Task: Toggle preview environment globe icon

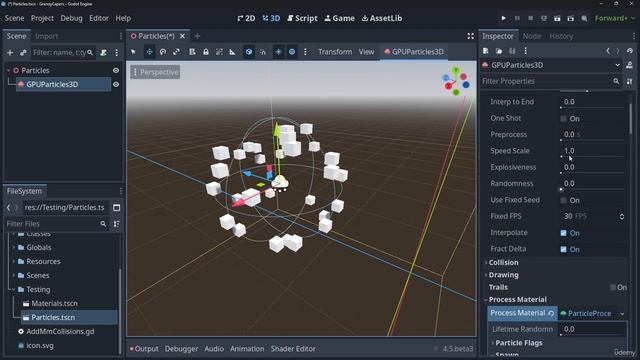Action: (x=292, y=52)
